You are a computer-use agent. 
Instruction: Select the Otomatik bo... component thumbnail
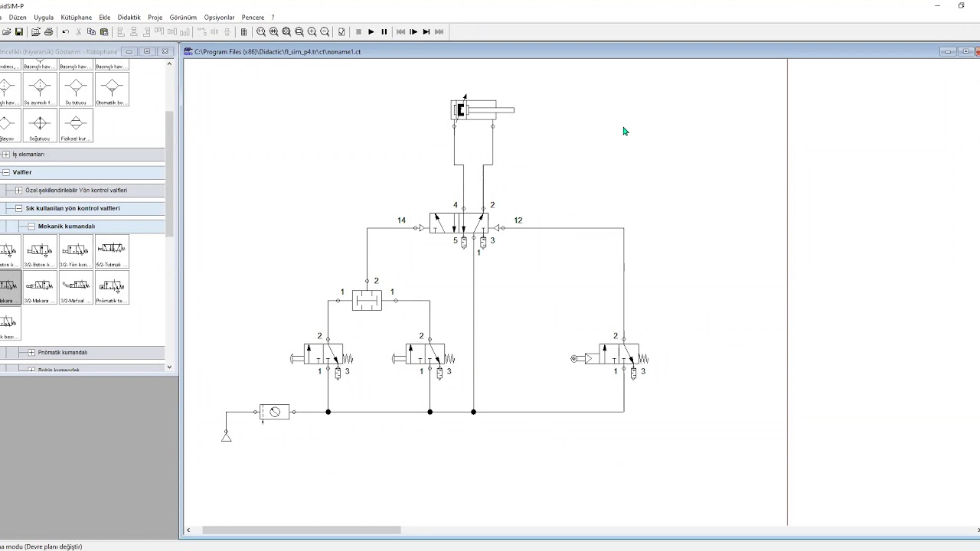point(112,90)
